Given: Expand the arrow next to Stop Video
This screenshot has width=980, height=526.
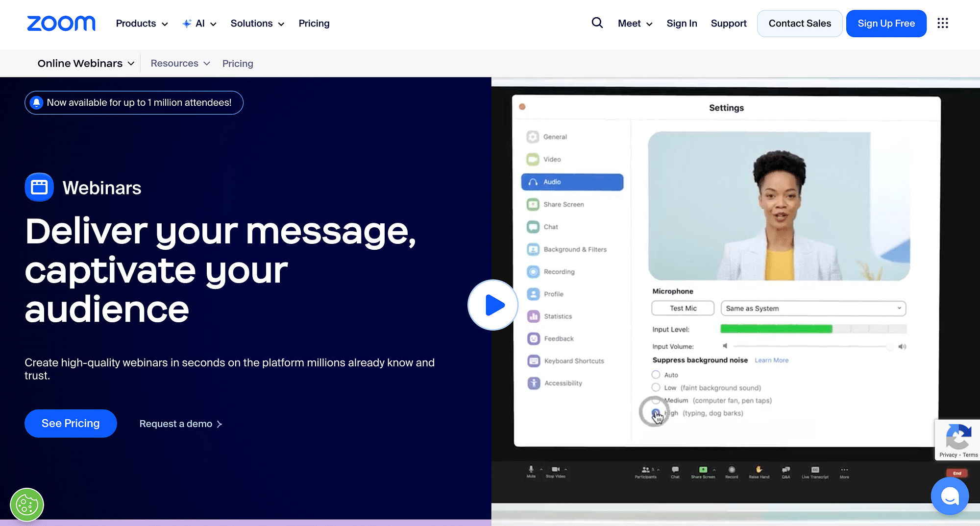Looking at the screenshot, I should (x=566, y=469).
